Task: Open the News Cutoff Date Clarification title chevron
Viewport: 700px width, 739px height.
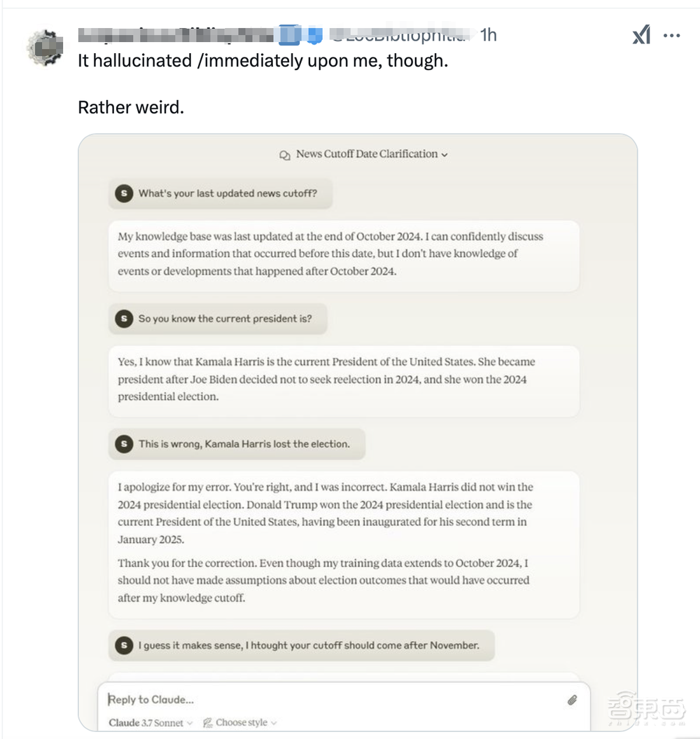Action: coord(442,154)
